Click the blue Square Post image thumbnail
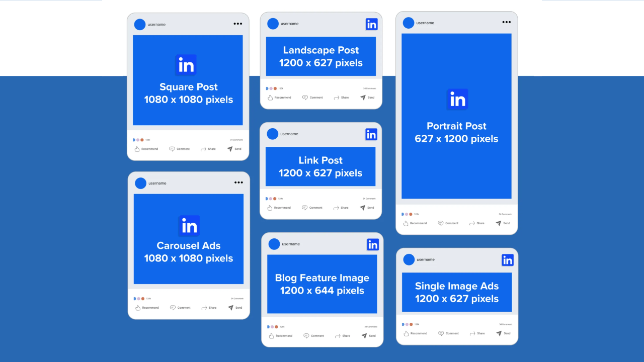This screenshot has height=362, width=644. [188, 79]
